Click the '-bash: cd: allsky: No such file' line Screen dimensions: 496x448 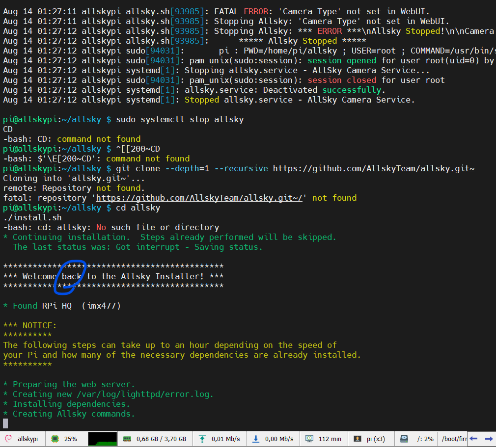pyautogui.click(x=111, y=227)
